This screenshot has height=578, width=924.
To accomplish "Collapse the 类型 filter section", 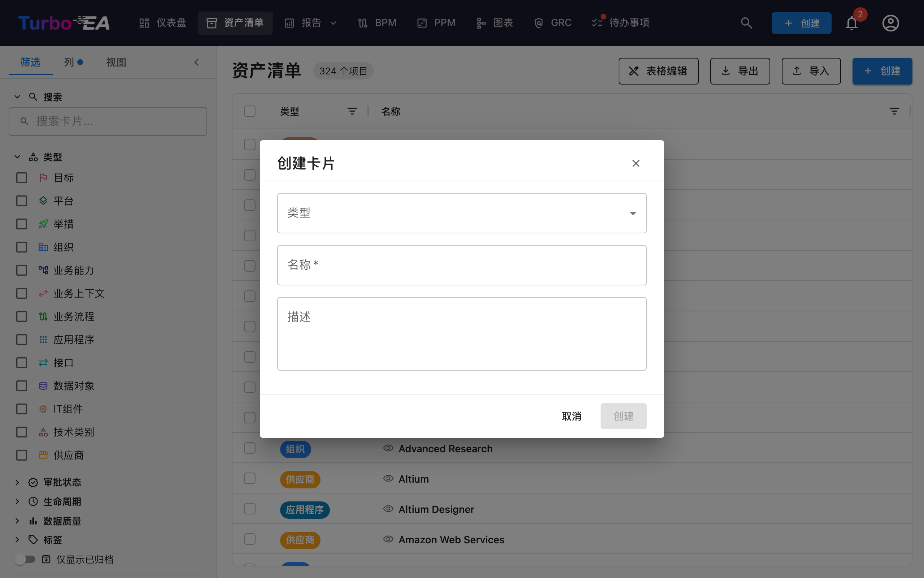I will pos(17,157).
